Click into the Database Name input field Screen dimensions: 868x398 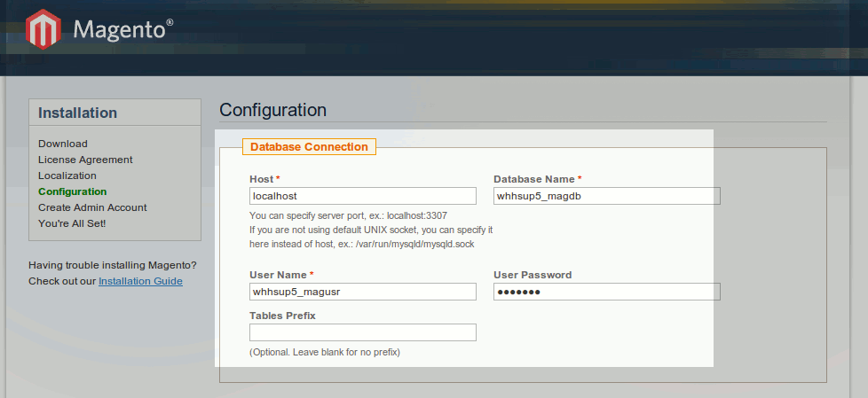pos(606,196)
